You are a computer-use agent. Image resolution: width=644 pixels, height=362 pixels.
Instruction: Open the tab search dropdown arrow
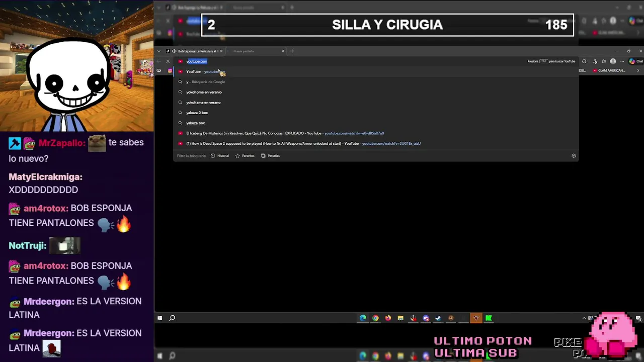pos(158,51)
